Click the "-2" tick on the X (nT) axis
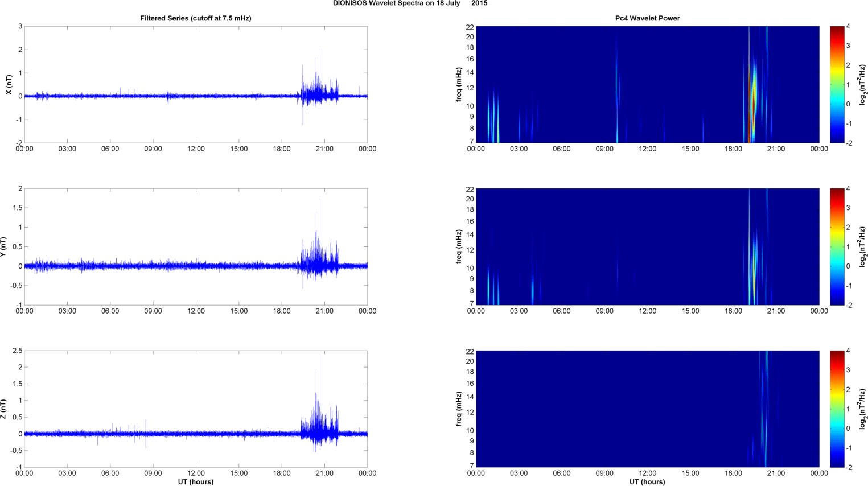The width and height of the screenshot is (868, 486). click(19, 143)
